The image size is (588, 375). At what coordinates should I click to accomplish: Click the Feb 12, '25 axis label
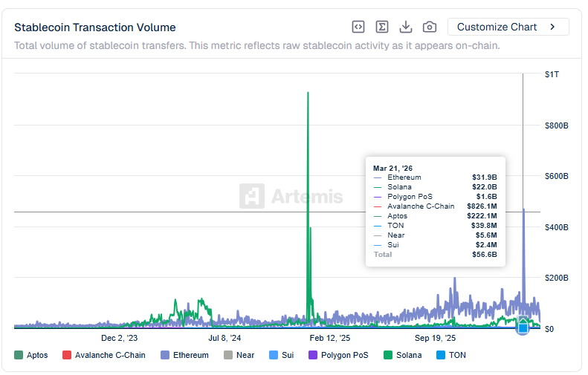329,338
